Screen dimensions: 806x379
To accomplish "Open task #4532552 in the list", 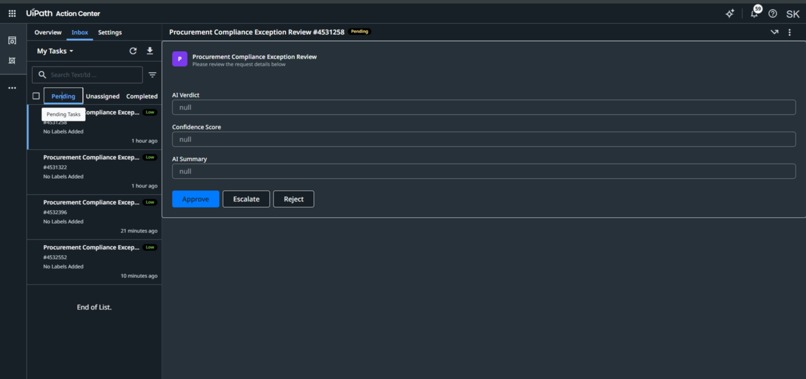I will [94, 262].
